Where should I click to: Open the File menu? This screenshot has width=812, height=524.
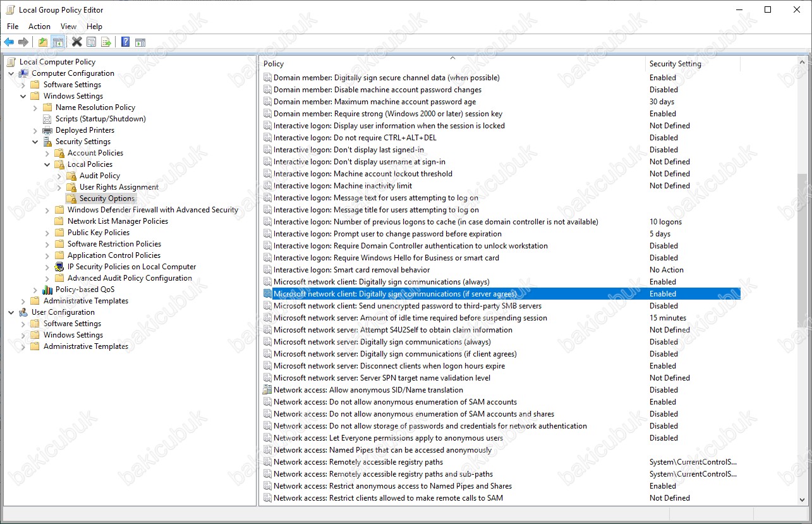coord(13,27)
